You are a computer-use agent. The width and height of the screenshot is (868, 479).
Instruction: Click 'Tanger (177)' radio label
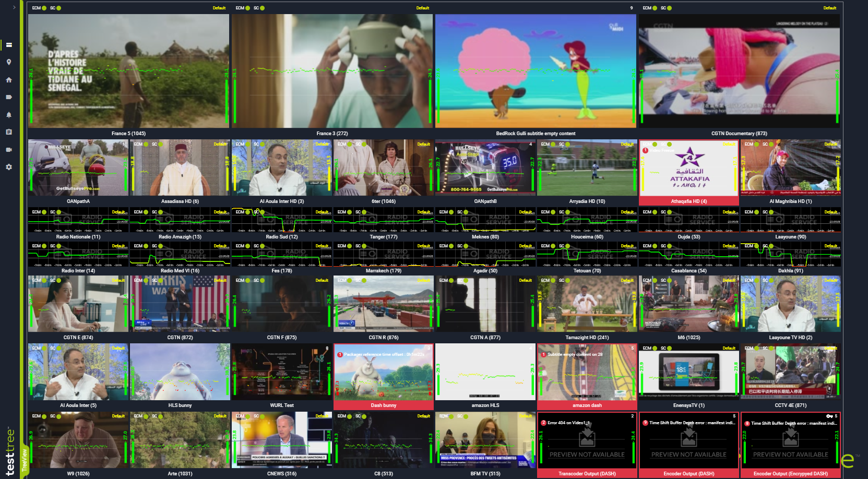[x=384, y=237]
